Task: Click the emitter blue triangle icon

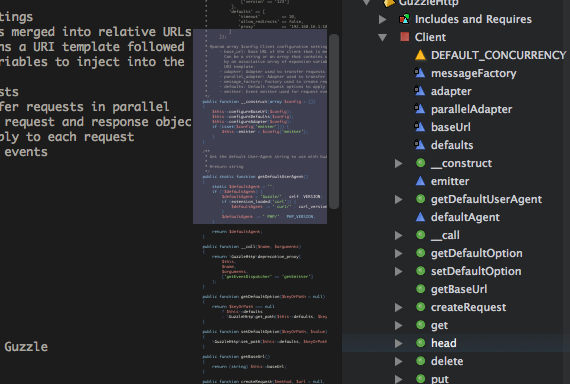Action: tap(420, 181)
